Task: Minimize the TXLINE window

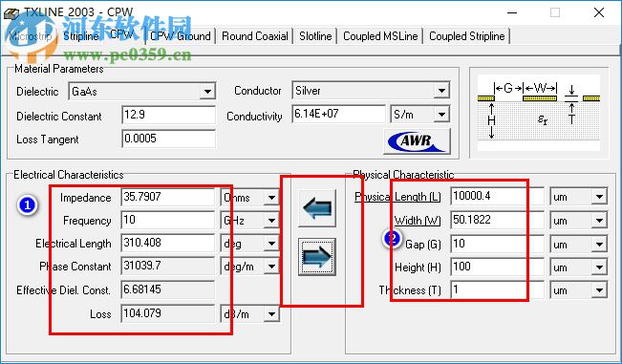Action: point(512,12)
